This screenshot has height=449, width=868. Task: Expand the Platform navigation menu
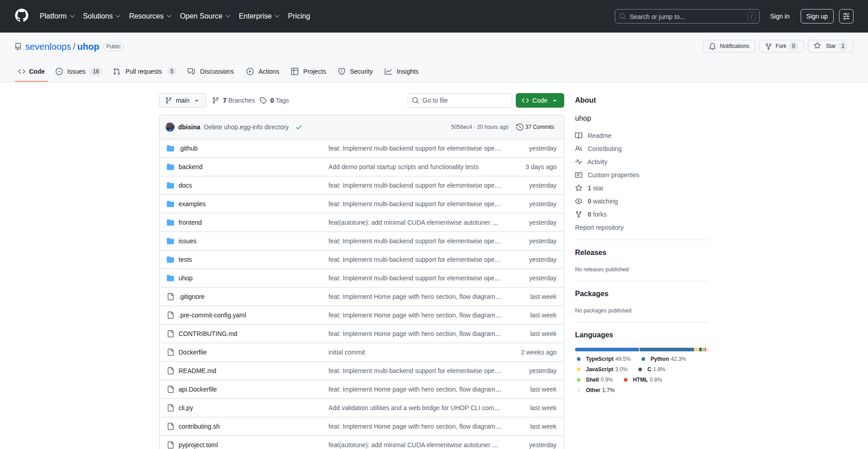57,16
